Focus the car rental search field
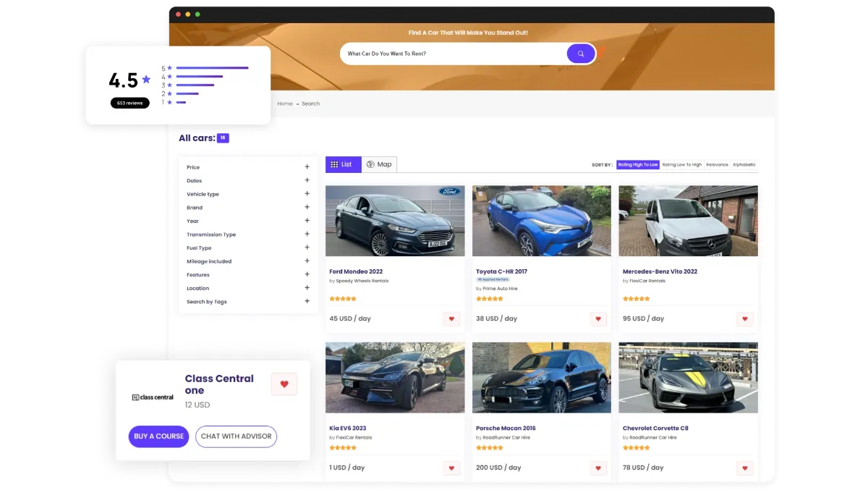The image size is (868, 503). click(454, 54)
